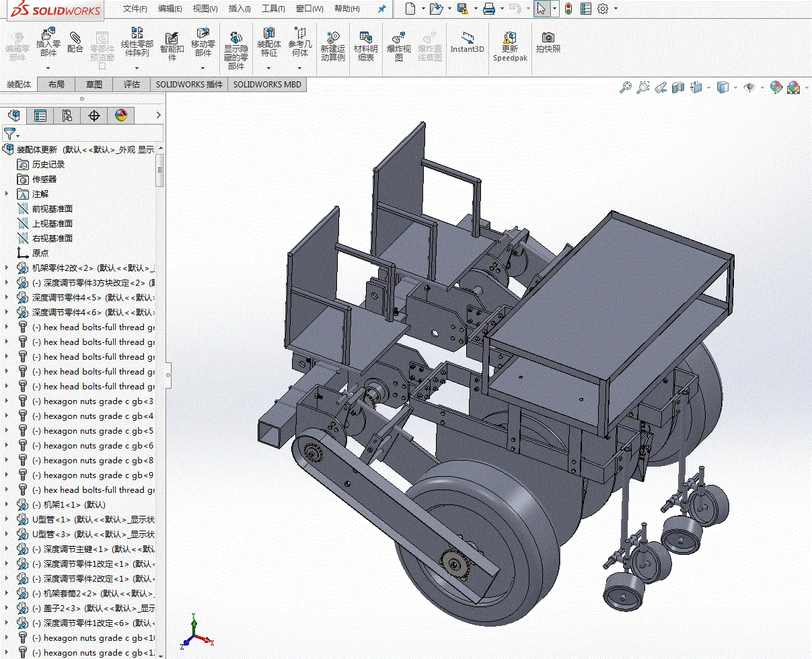Screen dimensions: 812x659
Task: Click the DisplayManager color sphere tab
Action: coord(121,116)
